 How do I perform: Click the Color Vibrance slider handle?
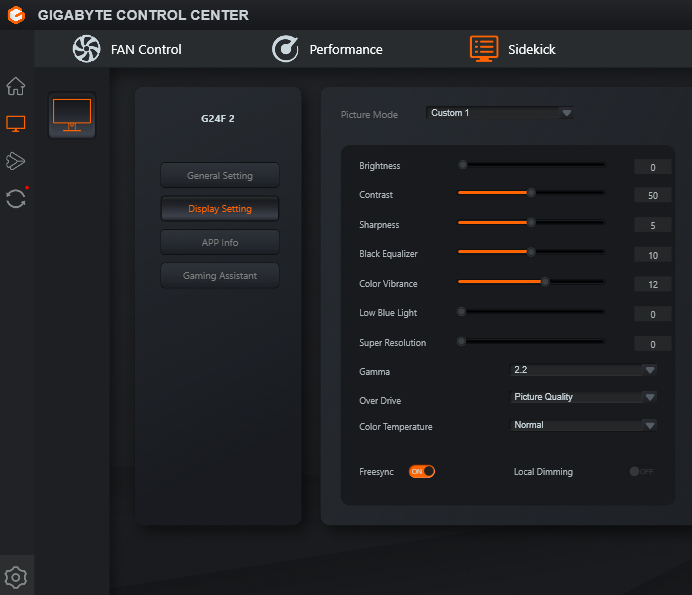pos(545,282)
